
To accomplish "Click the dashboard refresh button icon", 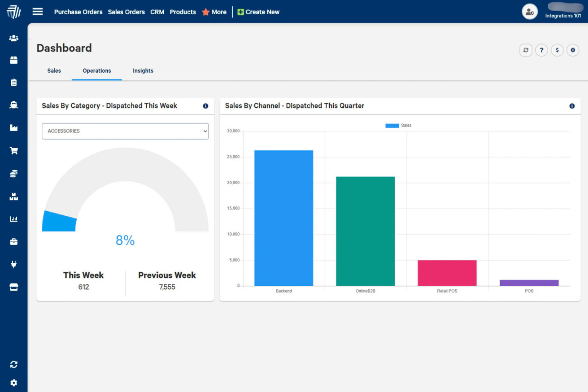I will coord(526,50).
